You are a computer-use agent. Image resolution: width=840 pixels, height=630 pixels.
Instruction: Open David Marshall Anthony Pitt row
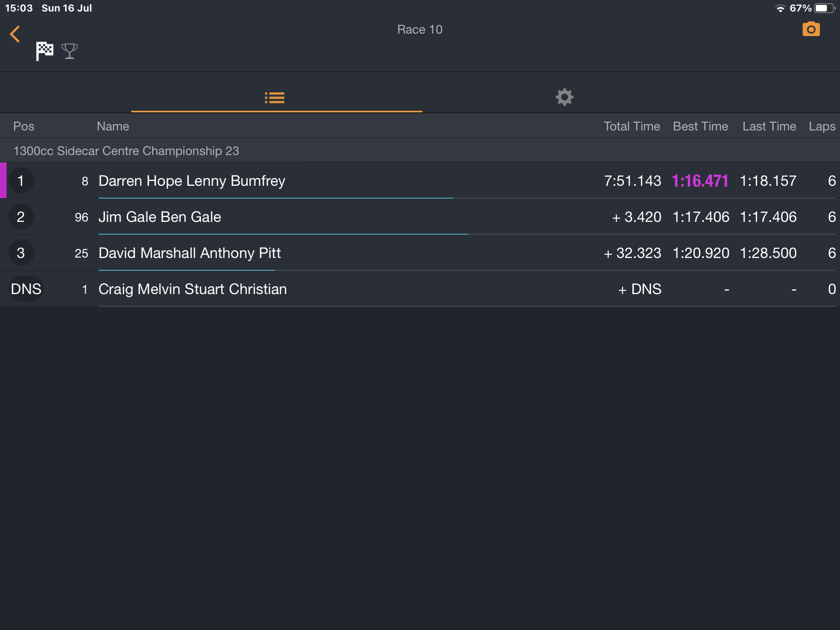pos(420,253)
